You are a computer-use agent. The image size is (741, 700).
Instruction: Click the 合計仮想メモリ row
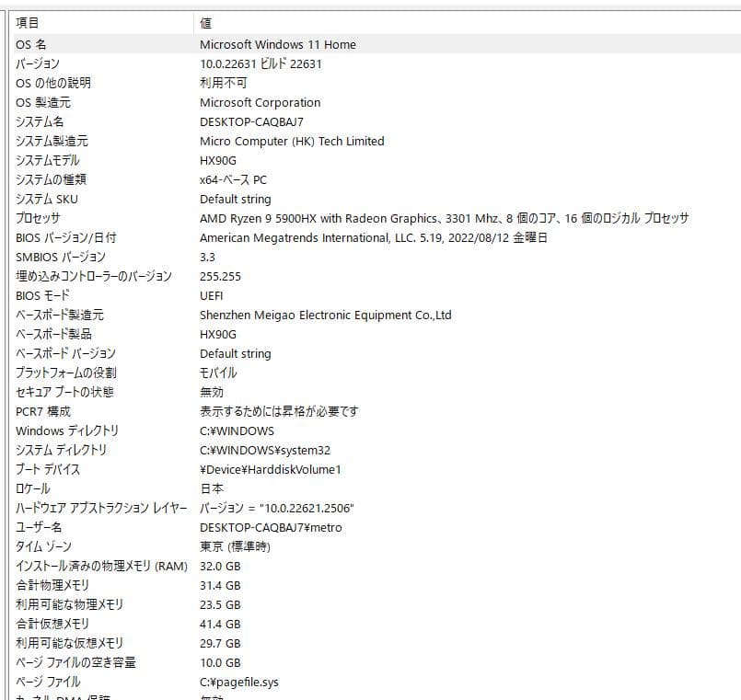click(x=52, y=624)
